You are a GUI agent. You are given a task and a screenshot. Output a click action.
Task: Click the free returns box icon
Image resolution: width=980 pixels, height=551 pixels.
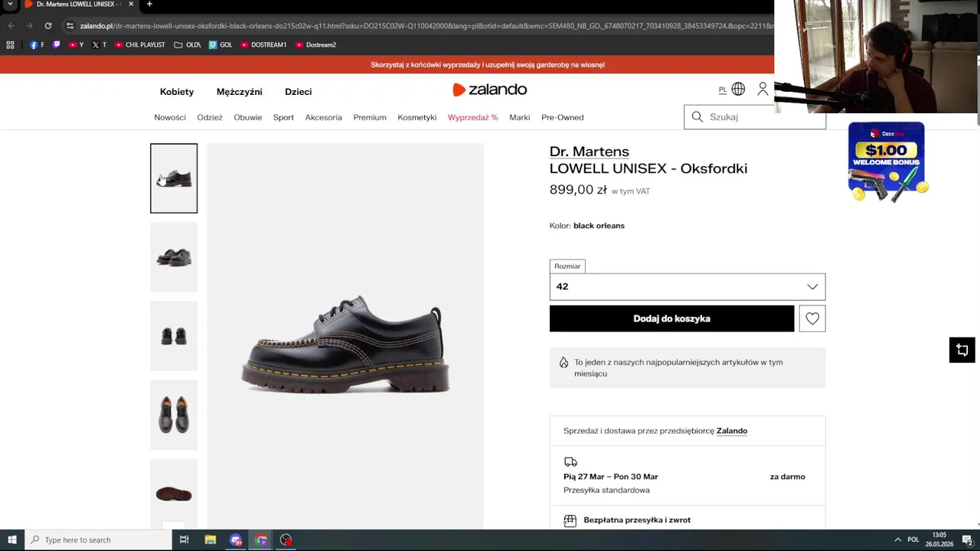click(x=570, y=520)
